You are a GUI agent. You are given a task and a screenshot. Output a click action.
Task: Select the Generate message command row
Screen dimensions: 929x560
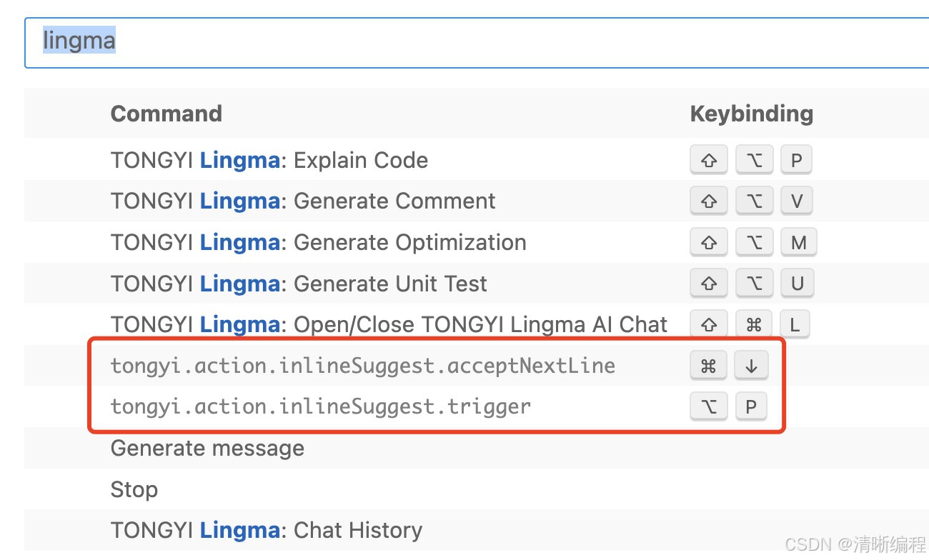point(477,449)
